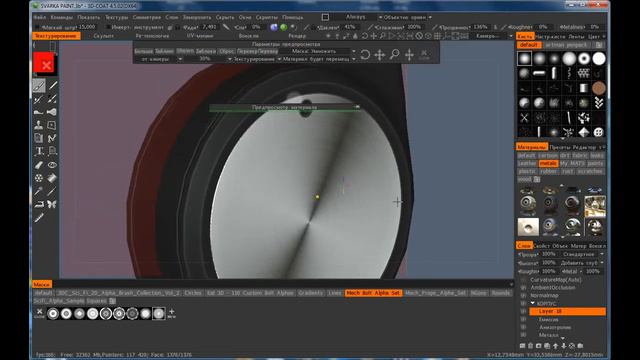
Task: Choose the solid white circle brush alpha
Action: [x=599, y=58]
